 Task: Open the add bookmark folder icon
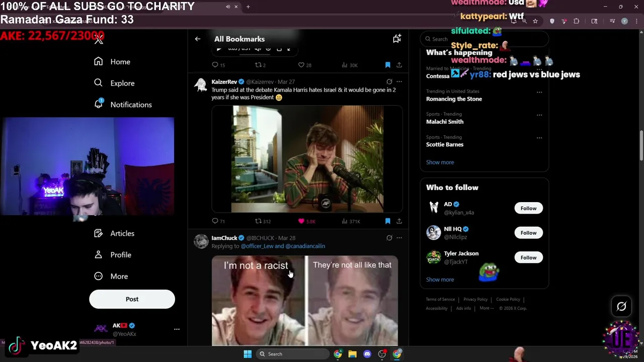(397, 39)
